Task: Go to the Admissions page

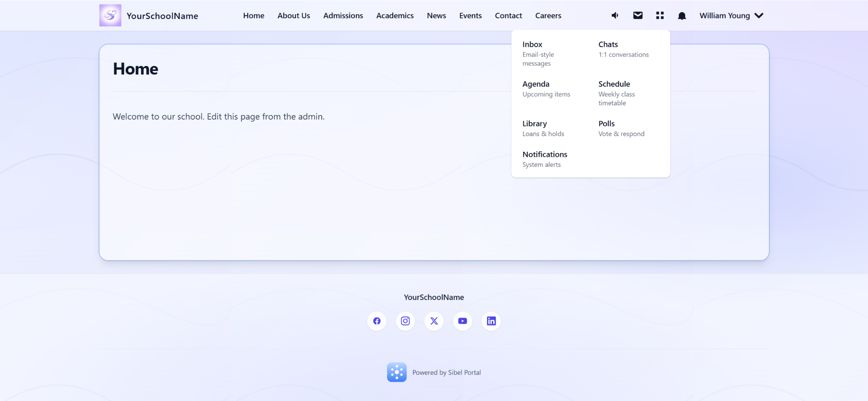Action: [343, 16]
